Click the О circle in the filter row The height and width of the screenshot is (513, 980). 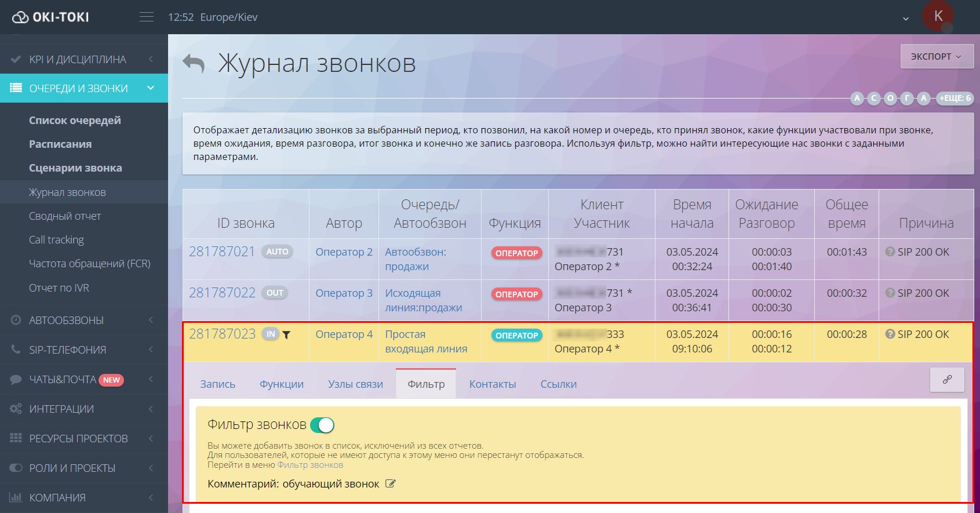tap(890, 98)
